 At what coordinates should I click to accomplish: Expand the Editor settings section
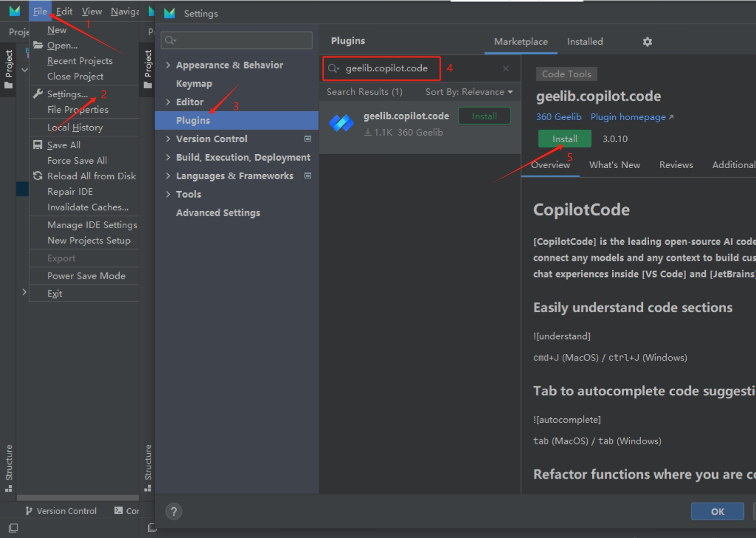[x=168, y=102]
